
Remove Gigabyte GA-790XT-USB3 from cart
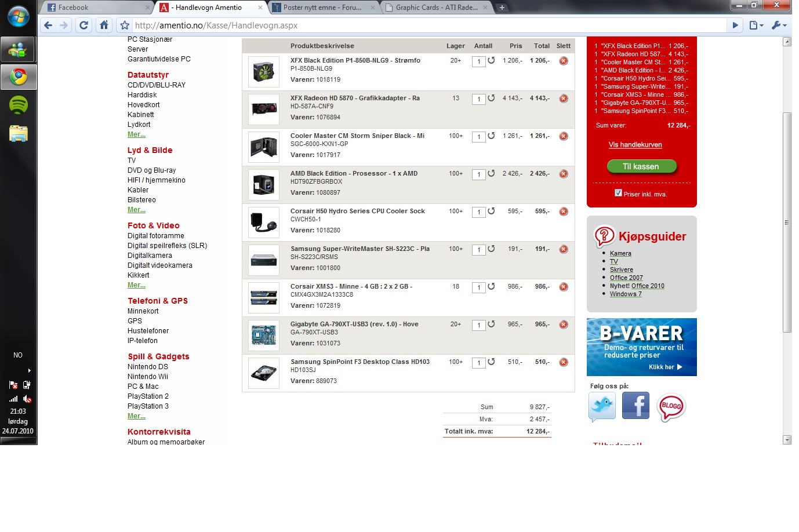(x=563, y=325)
